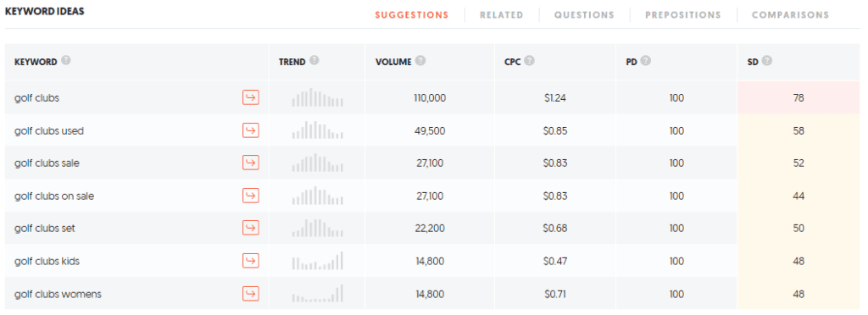
Task: Switch to the Related tab
Action: point(502,15)
